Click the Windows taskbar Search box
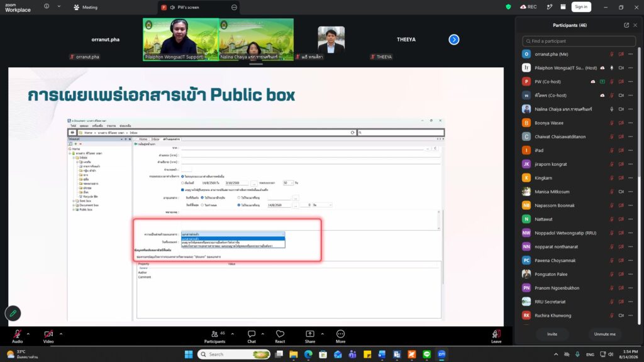Viewport: 644px width, 362px height. tap(234, 354)
